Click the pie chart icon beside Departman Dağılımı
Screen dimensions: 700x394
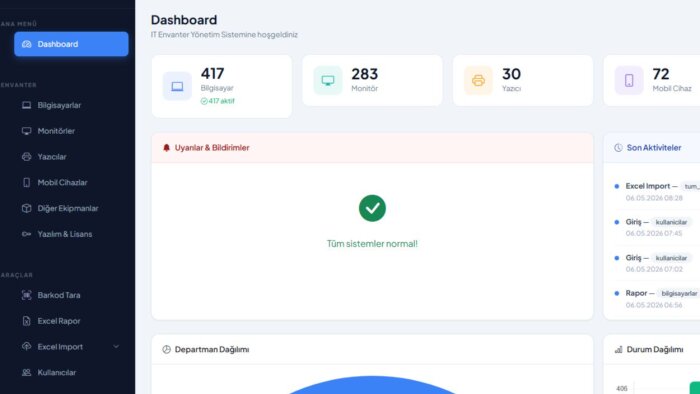click(x=167, y=349)
